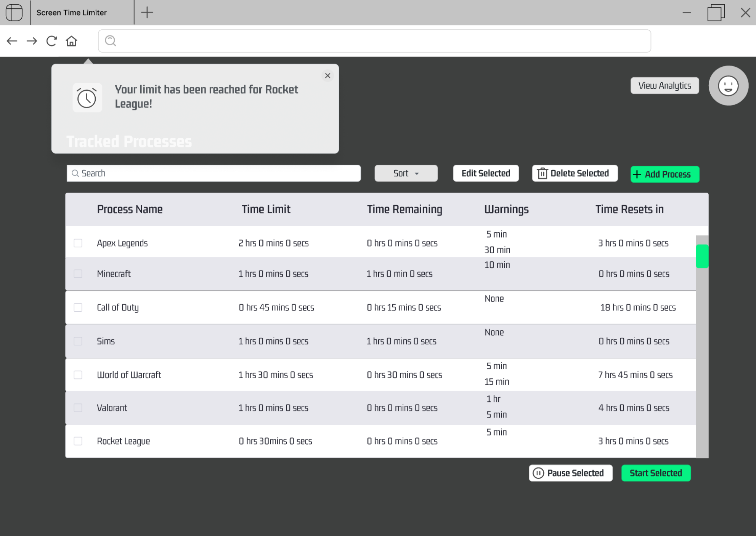Tick the Minecraft checkbox

[x=78, y=274]
